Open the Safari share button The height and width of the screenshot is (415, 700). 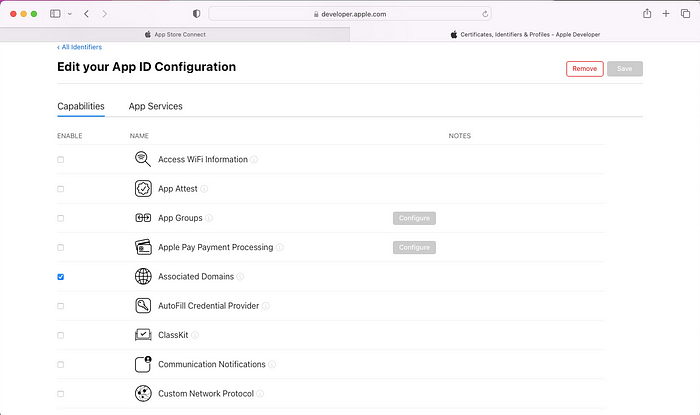(647, 13)
